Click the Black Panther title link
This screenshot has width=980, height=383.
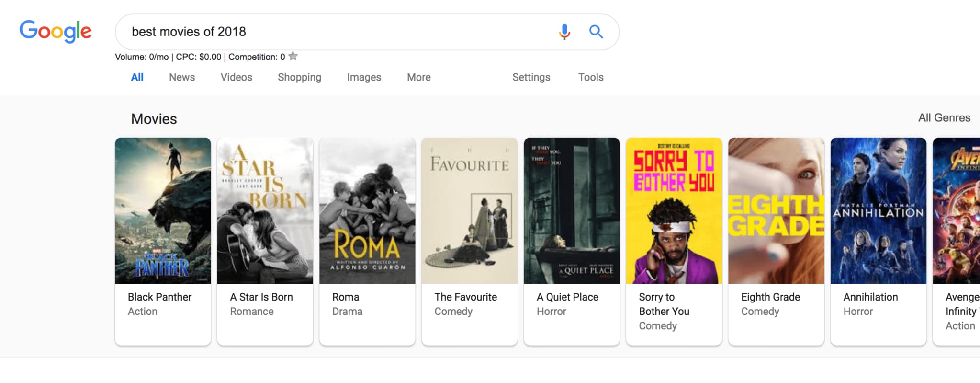159,297
